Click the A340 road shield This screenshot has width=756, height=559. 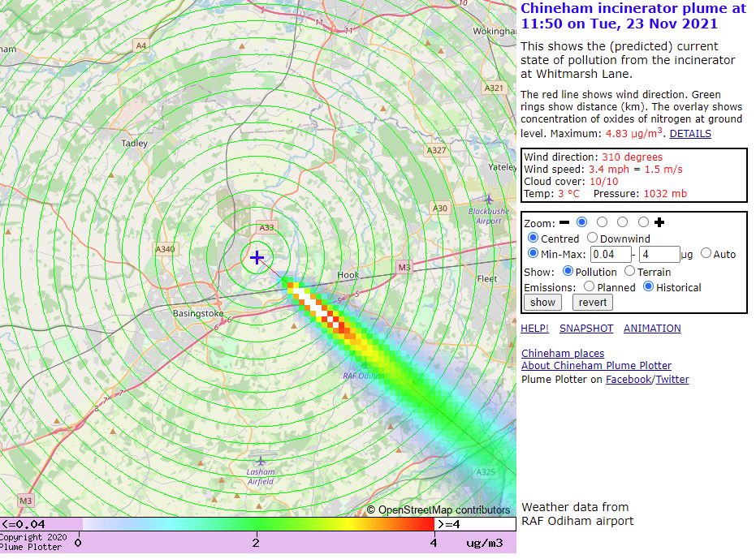click(165, 249)
